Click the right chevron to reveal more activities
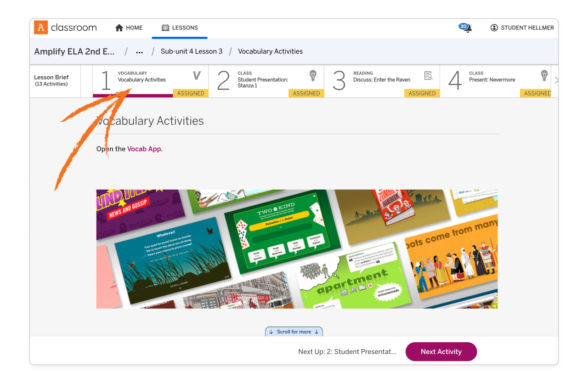 [556, 80]
